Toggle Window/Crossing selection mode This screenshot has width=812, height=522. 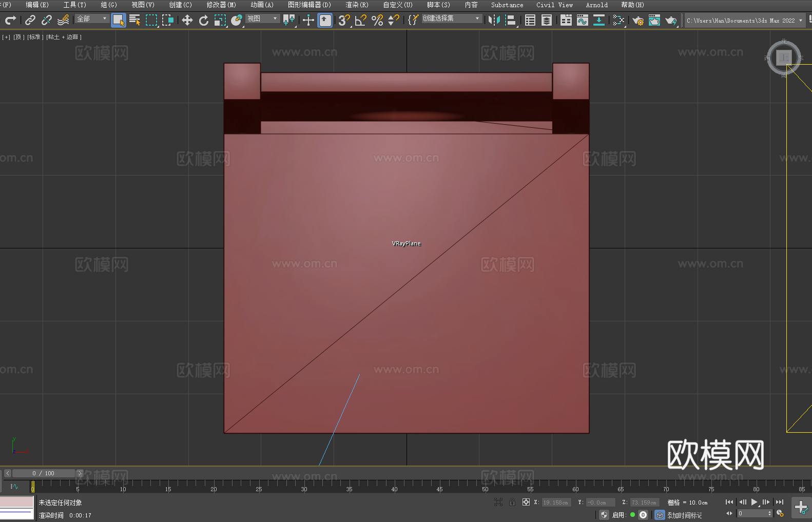point(168,20)
